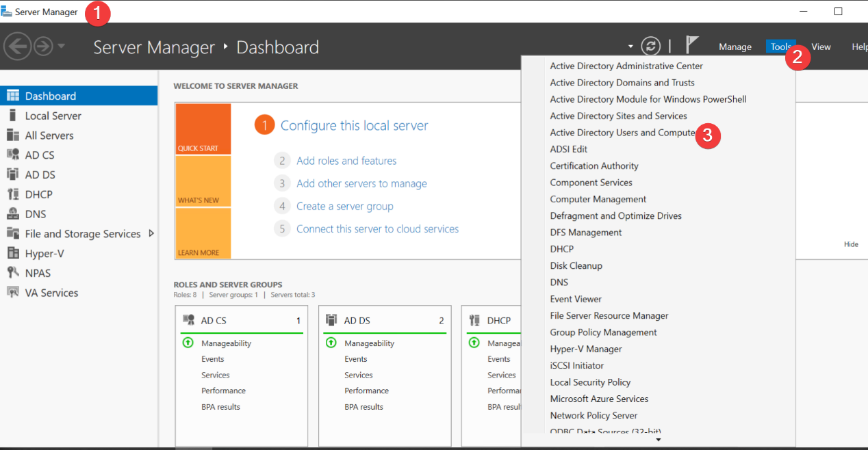Open the DHCP sidebar entry
The height and width of the screenshot is (450, 868).
[39, 194]
